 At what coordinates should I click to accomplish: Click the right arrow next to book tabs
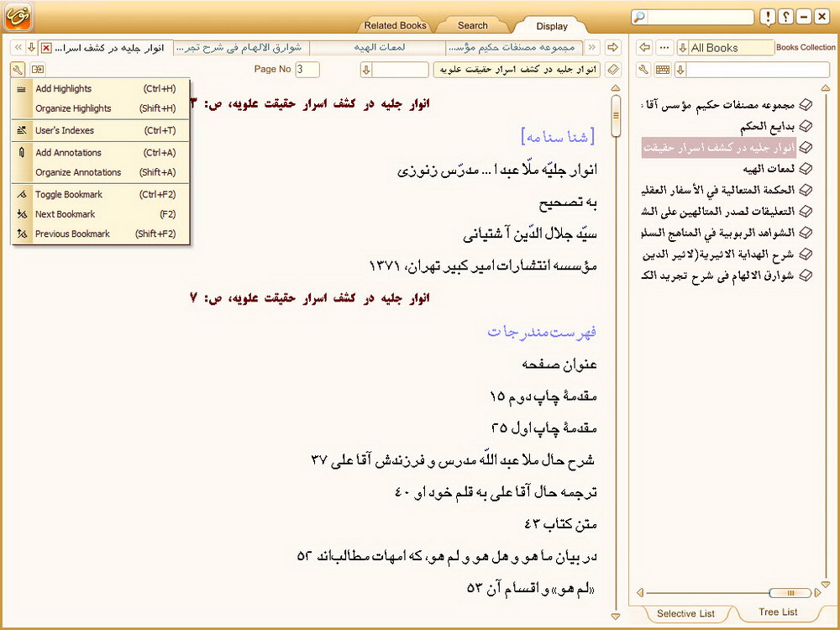[x=612, y=48]
